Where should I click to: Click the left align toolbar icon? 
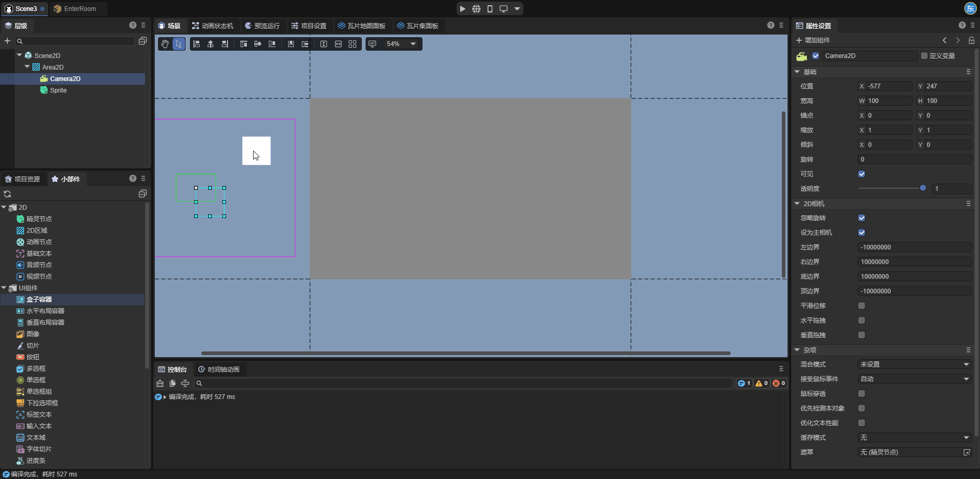point(197,44)
